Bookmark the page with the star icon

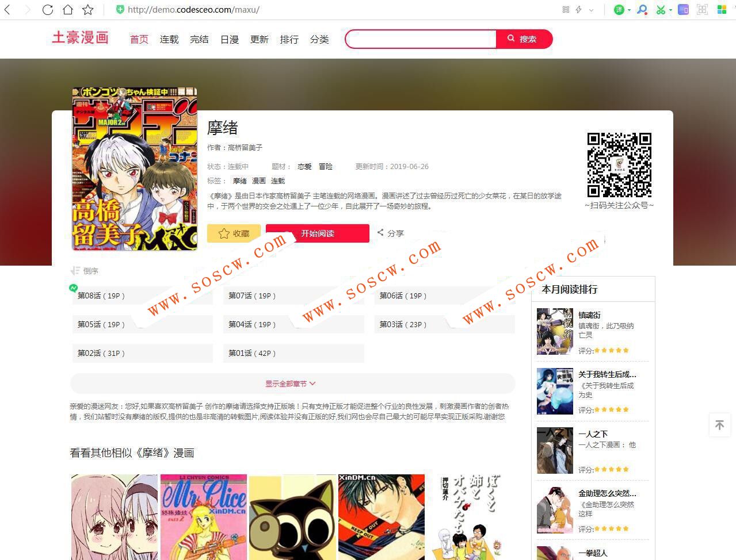point(87,10)
